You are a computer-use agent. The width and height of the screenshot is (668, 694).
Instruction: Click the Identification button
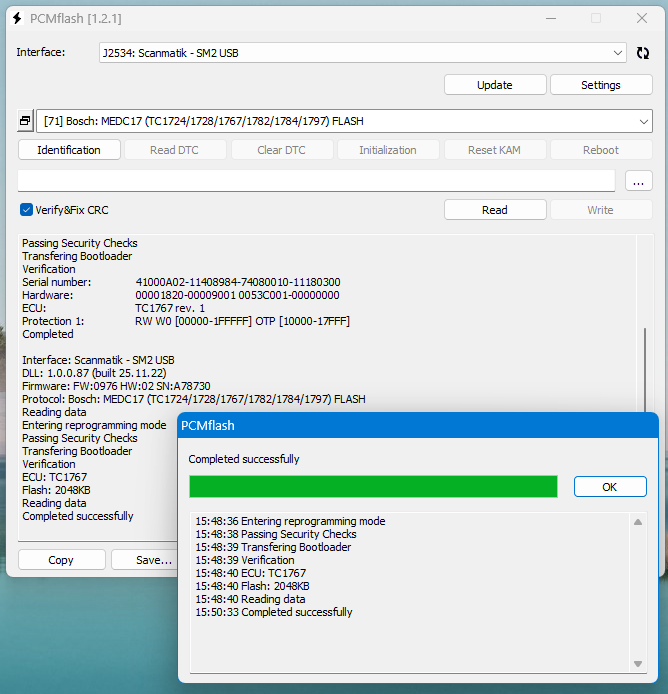pos(69,150)
